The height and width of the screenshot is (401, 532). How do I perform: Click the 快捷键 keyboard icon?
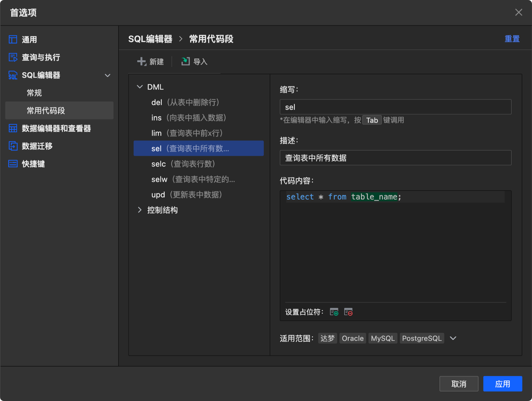12,163
